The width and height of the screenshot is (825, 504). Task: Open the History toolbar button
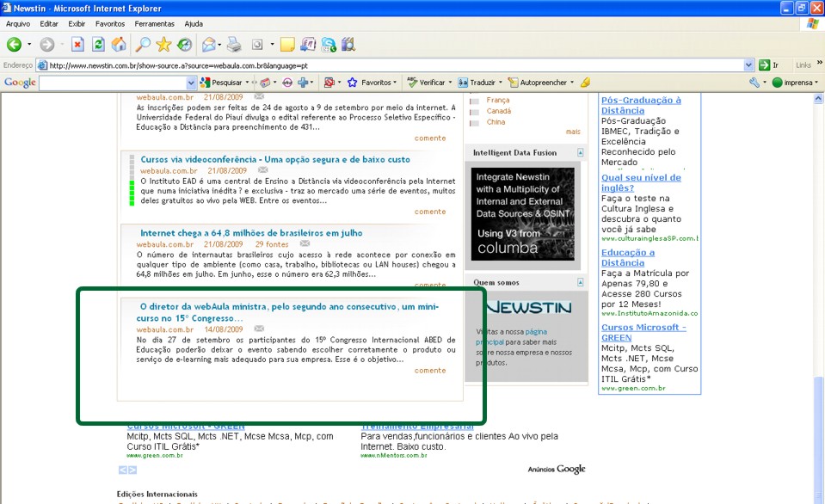tap(184, 45)
